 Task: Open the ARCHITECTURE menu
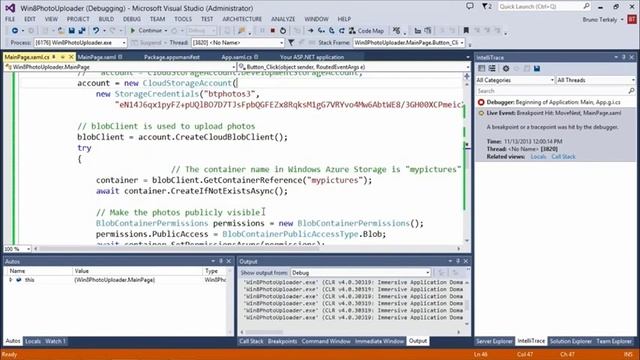coord(242,19)
